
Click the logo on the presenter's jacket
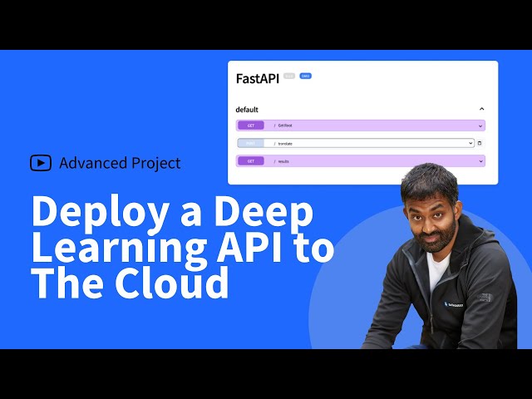point(454,305)
